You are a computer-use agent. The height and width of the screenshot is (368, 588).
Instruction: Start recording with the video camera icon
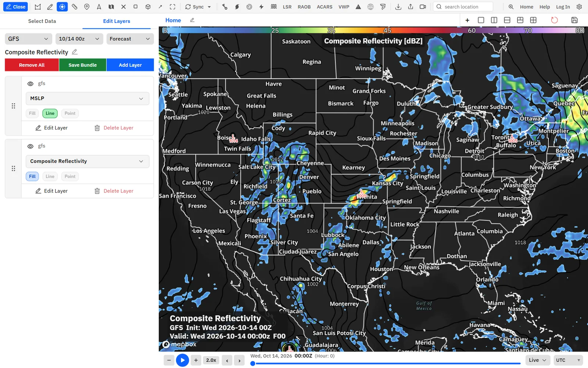423,7
